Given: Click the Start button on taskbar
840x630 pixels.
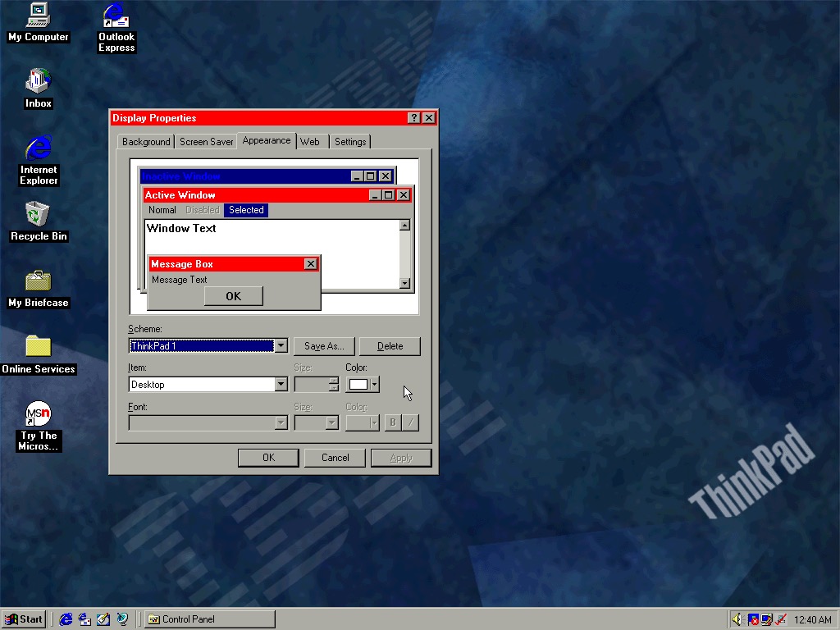Looking at the screenshot, I should coord(24,619).
